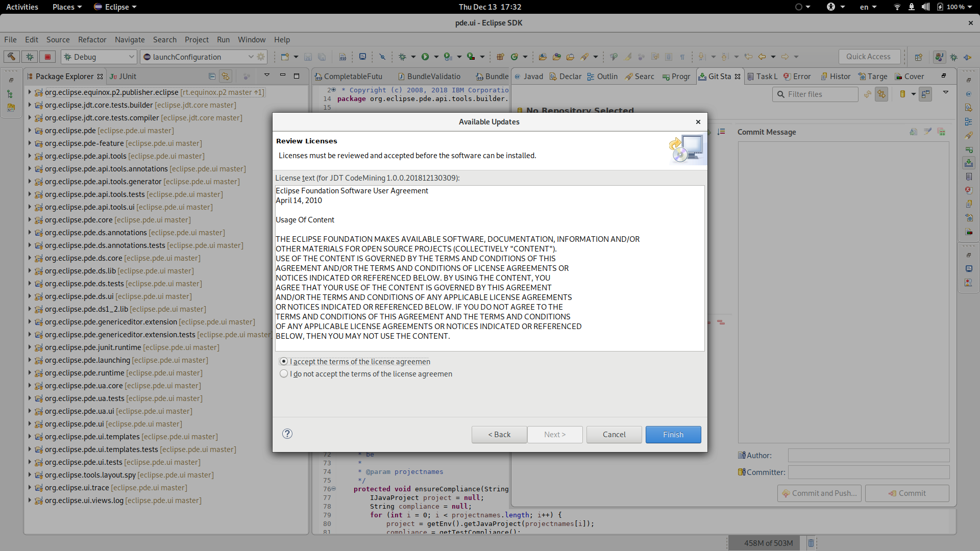Click the Open Console monitor icon
980x551 pixels.
tap(362, 57)
